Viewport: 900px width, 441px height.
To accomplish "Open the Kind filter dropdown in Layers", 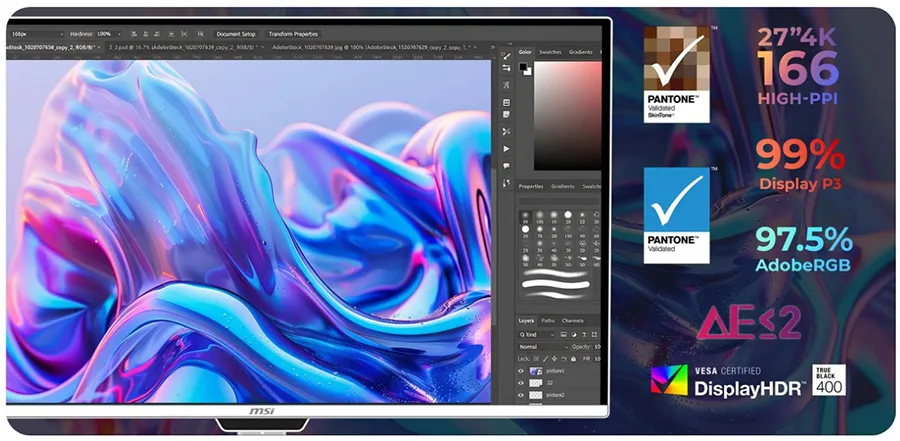I will [537, 335].
